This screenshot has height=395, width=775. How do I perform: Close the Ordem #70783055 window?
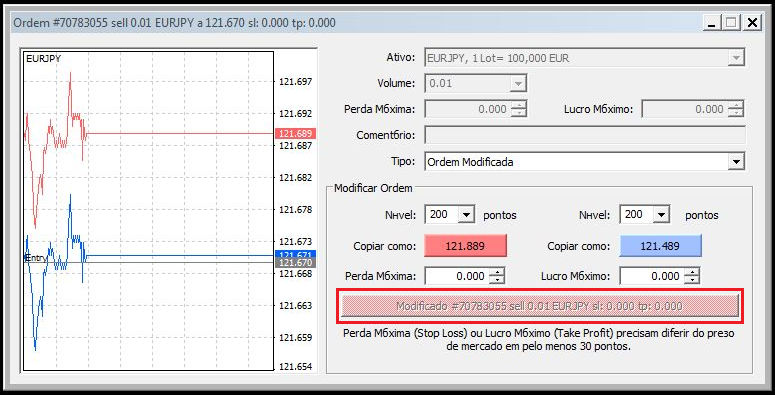752,22
